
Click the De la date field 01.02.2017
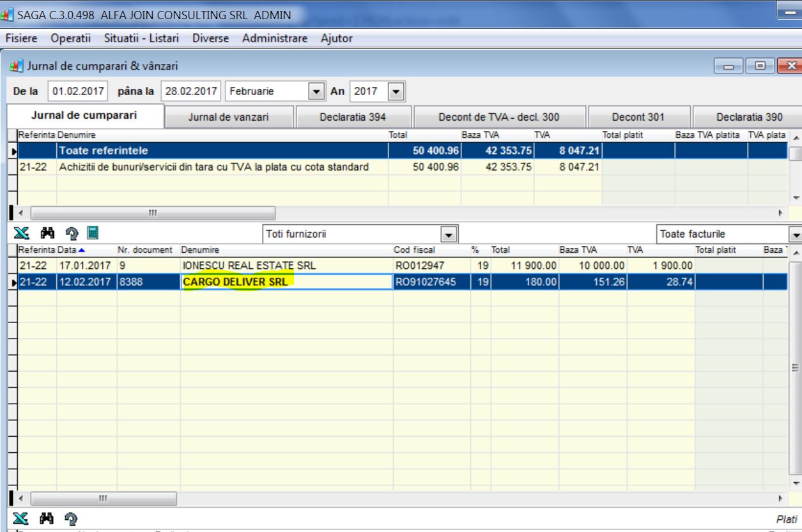coord(79,91)
